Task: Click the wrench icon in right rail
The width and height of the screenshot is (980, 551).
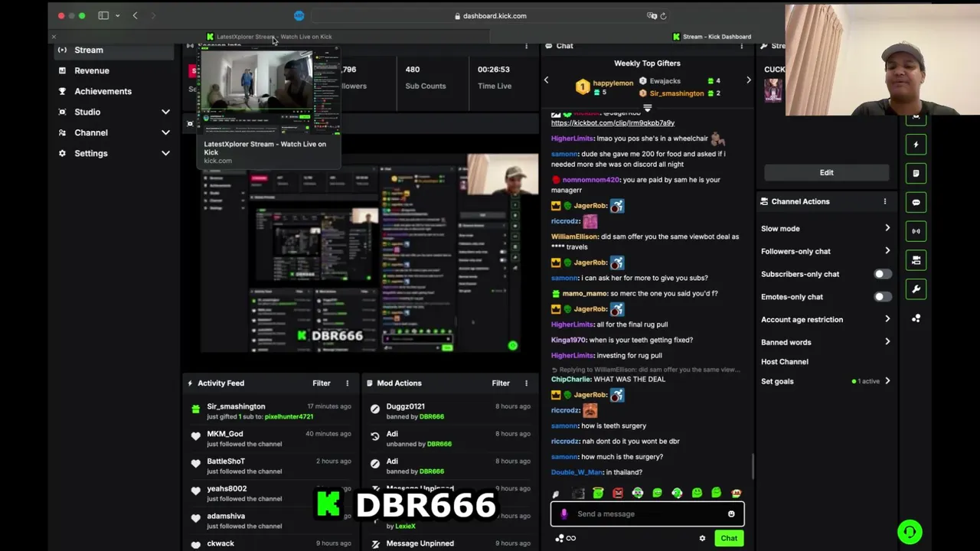Action: [x=916, y=289]
